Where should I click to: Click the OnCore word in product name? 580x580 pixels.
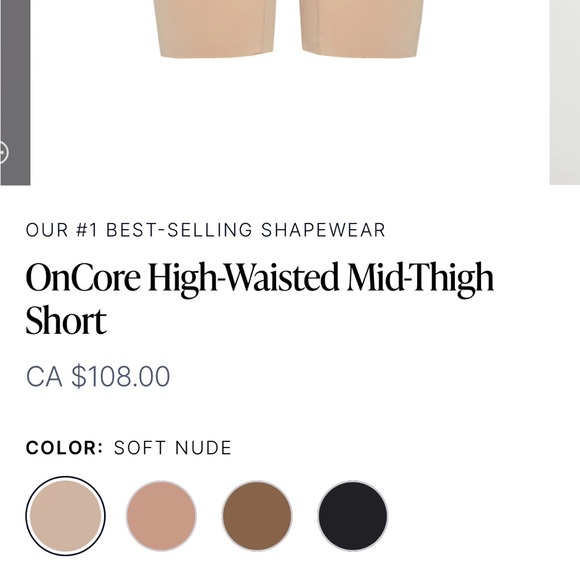coord(83,277)
